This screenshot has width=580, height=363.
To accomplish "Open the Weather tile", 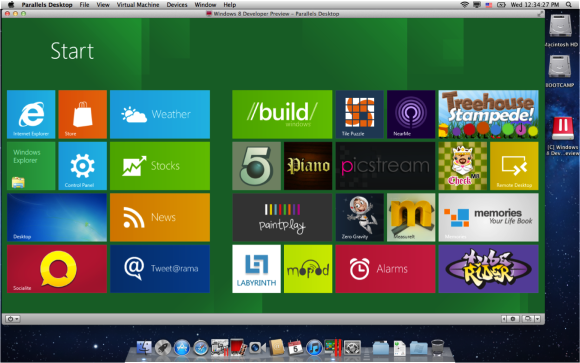I will 160,114.
